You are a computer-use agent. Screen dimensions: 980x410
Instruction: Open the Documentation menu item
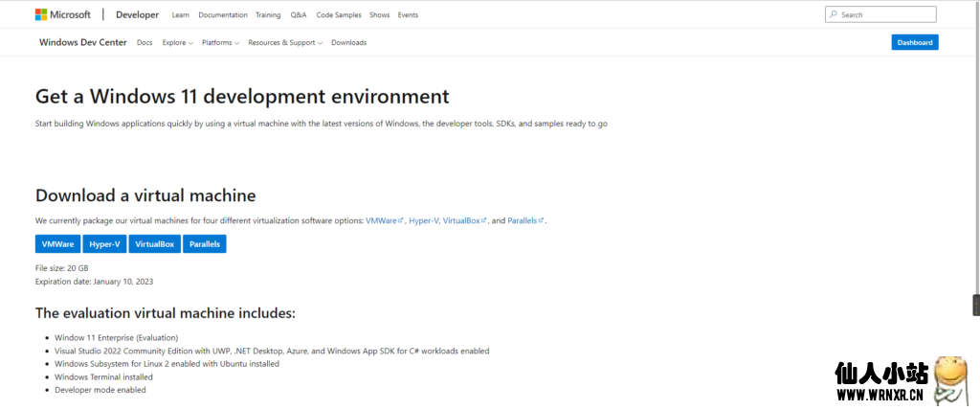pos(224,15)
